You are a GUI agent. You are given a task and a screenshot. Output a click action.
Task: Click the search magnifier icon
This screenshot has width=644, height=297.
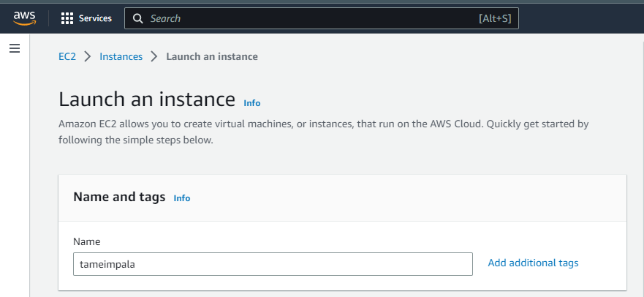pyautogui.click(x=137, y=18)
